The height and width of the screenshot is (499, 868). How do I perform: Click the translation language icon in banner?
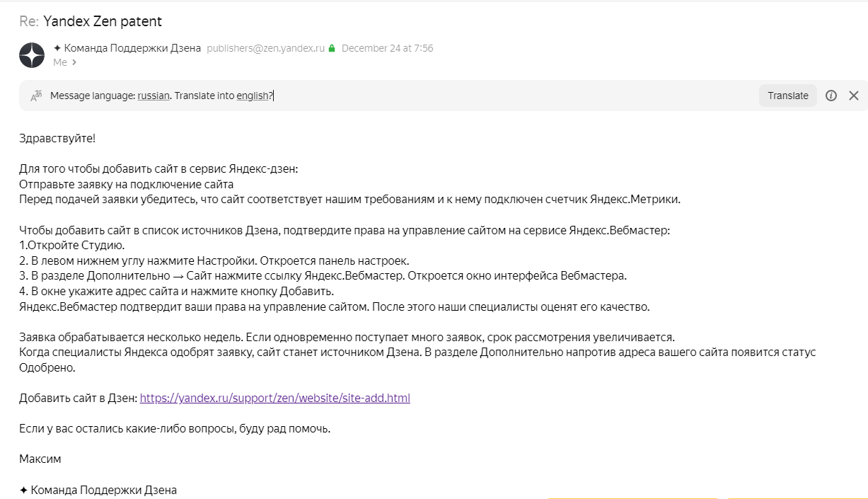[x=36, y=96]
